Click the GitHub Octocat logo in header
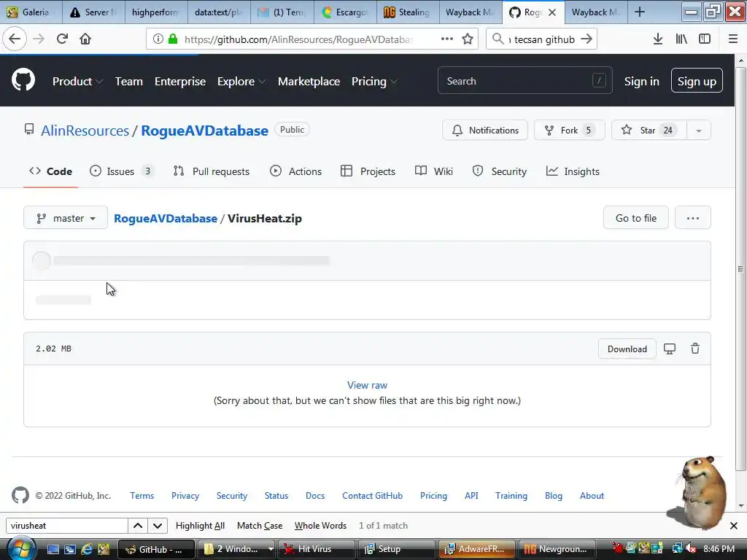This screenshot has width=747, height=560. tap(23, 80)
